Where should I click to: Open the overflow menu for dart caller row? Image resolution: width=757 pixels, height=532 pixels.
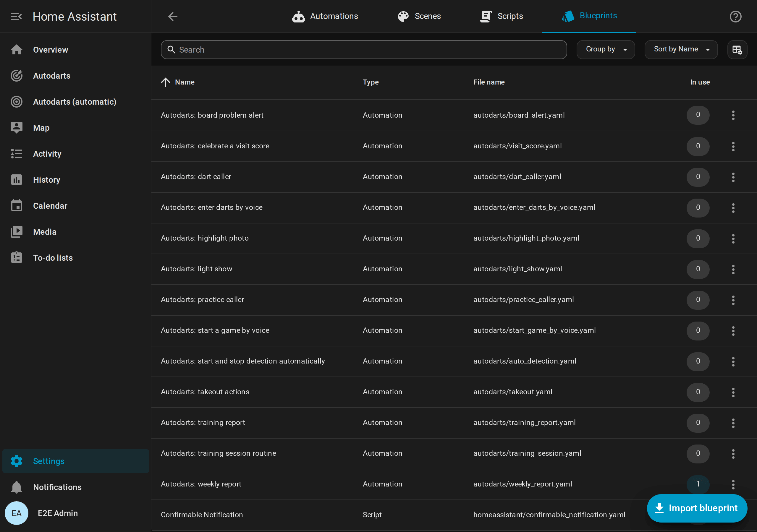pyautogui.click(x=733, y=177)
